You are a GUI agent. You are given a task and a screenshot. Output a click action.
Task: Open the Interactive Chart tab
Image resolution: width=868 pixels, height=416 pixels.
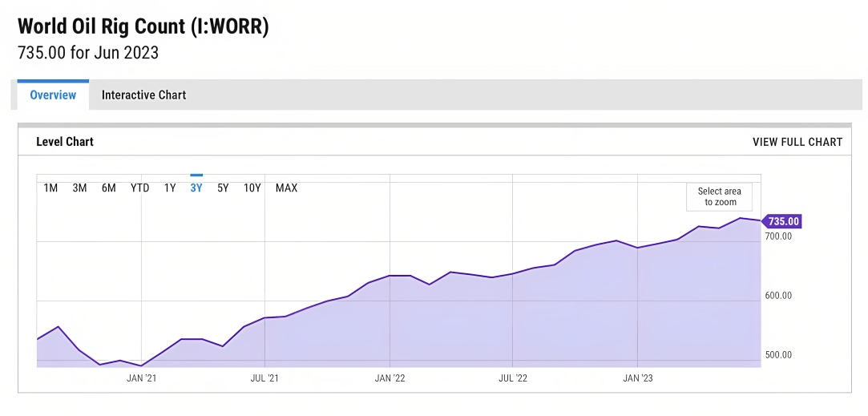point(144,95)
